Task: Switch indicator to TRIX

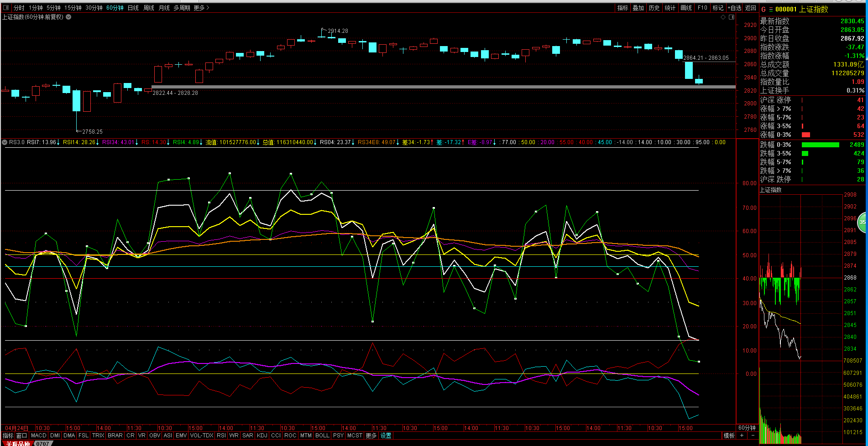Action: (x=98, y=436)
